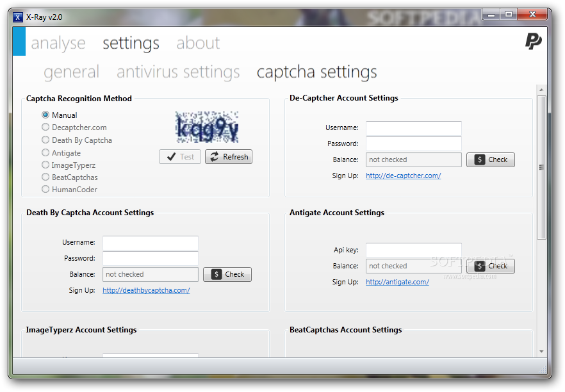
Task: Click into Antigate Api key field
Action: (414, 250)
